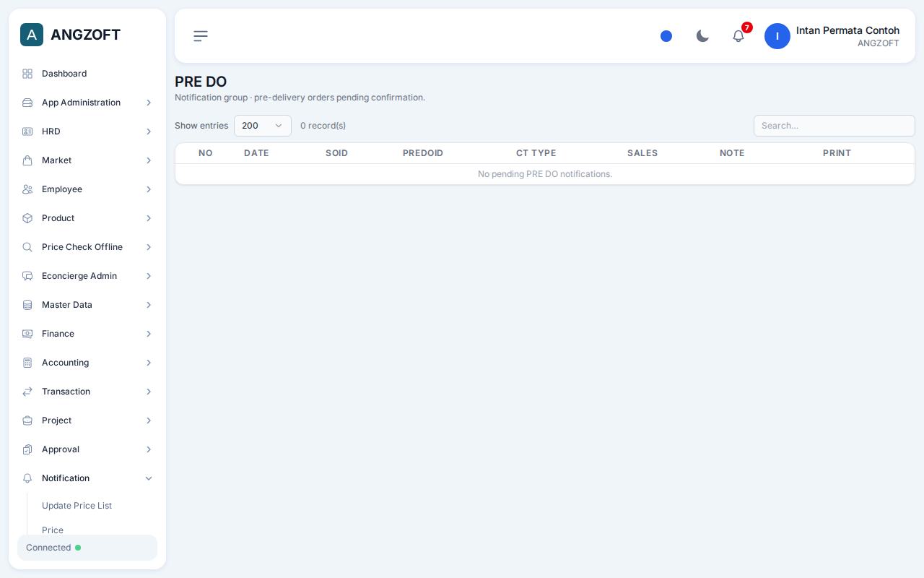
Task: Click the Product box icon
Action: (x=27, y=218)
